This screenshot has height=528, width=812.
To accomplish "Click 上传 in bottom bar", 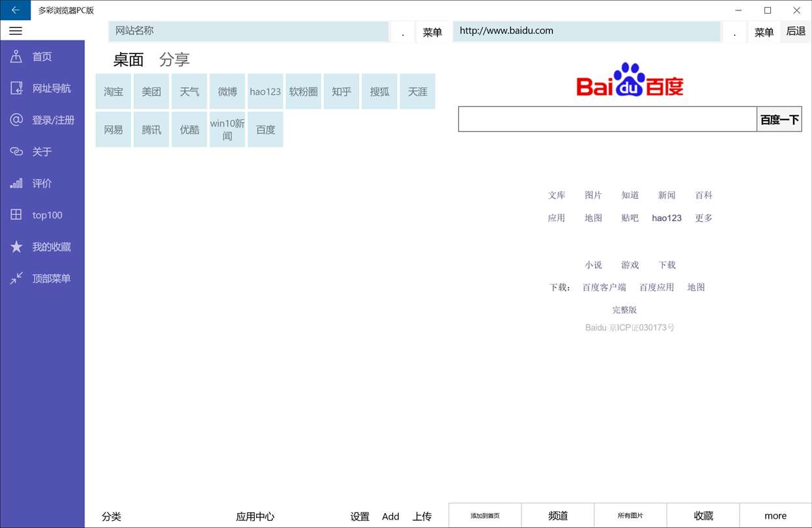I will click(x=422, y=516).
